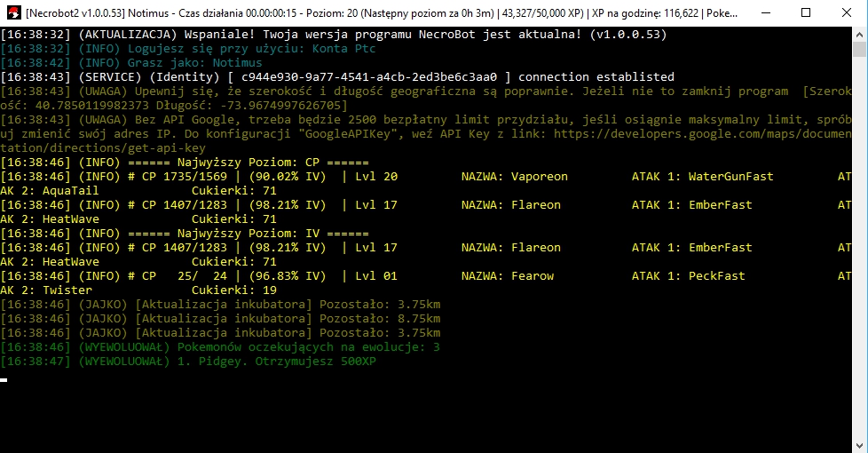Click 'PeckFast' attack text

click(x=716, y=275)
